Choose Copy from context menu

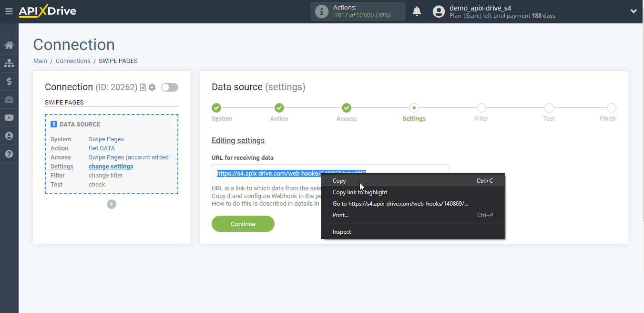413,181
